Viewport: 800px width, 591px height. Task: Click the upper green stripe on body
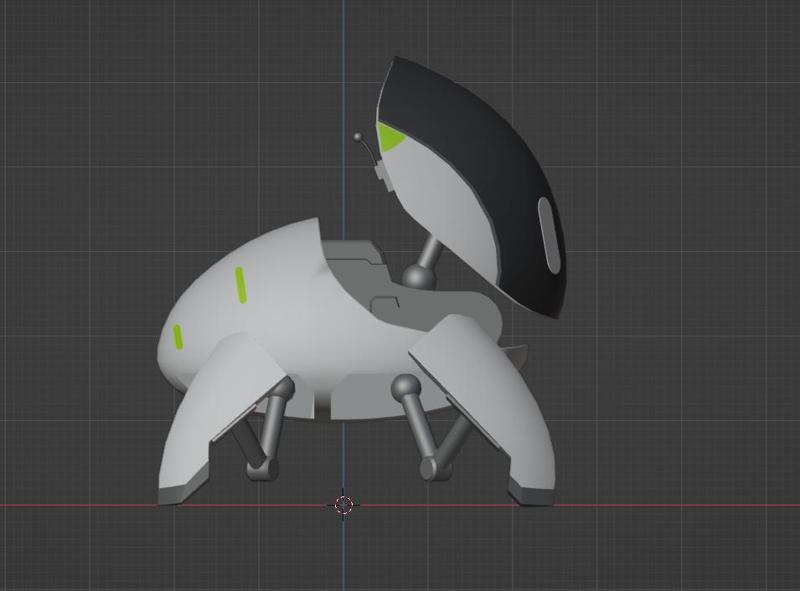pyautogui.click(x=240, y=284)
